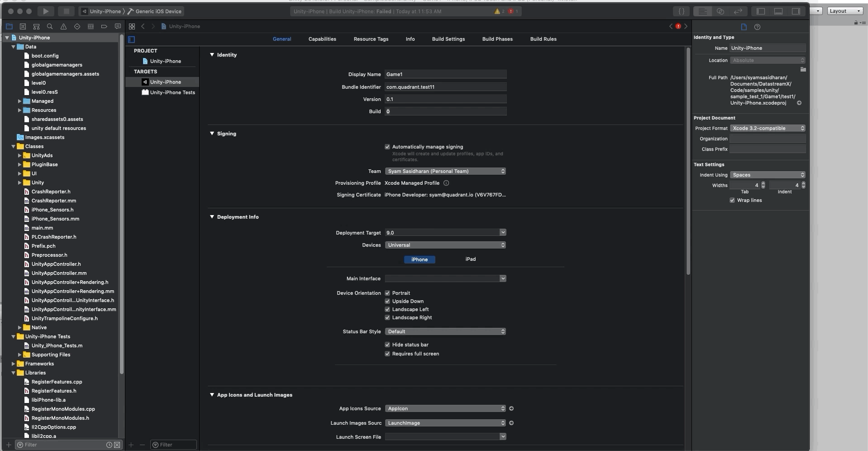
Task: Open the code snippet library braces button
Action: (681, 11)
